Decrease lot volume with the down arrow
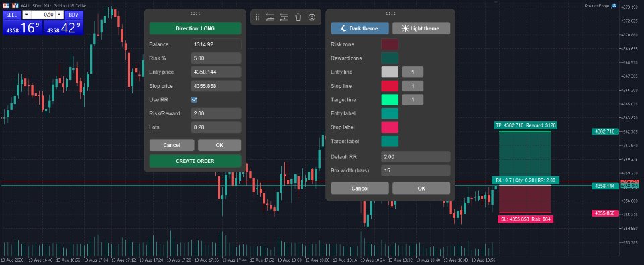The width and height of the screenshot is (644, 265). (x=27, y=15)
